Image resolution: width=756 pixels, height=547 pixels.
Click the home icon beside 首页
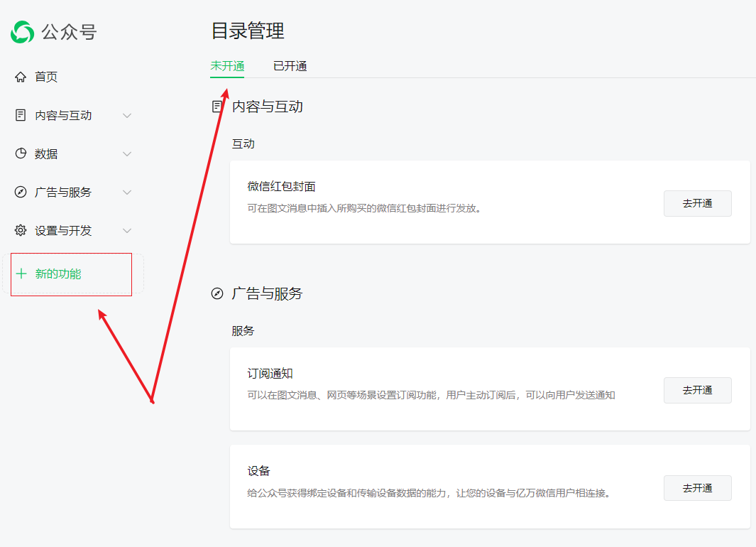tap(21, 77)
